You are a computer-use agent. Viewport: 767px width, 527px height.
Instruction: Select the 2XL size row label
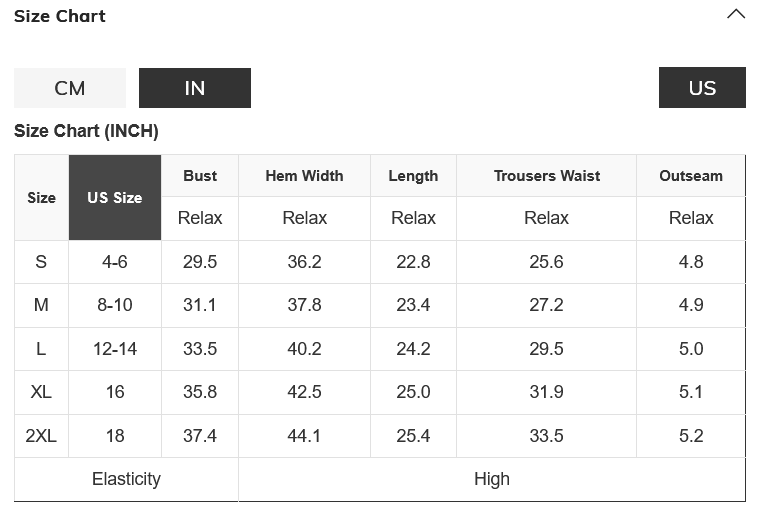point(41,436)
